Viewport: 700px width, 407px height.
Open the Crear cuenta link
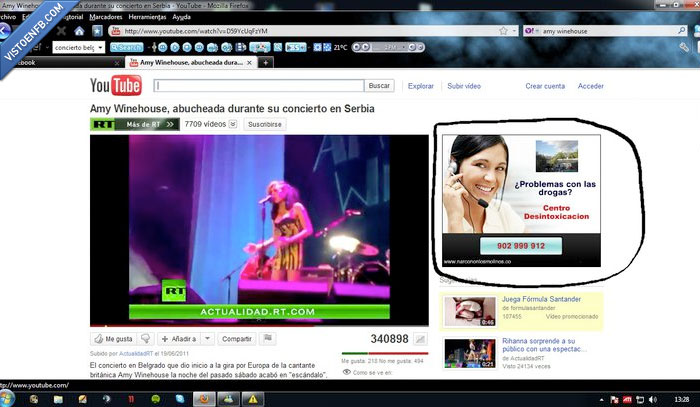pyautogui.click(x=545, y=86)
